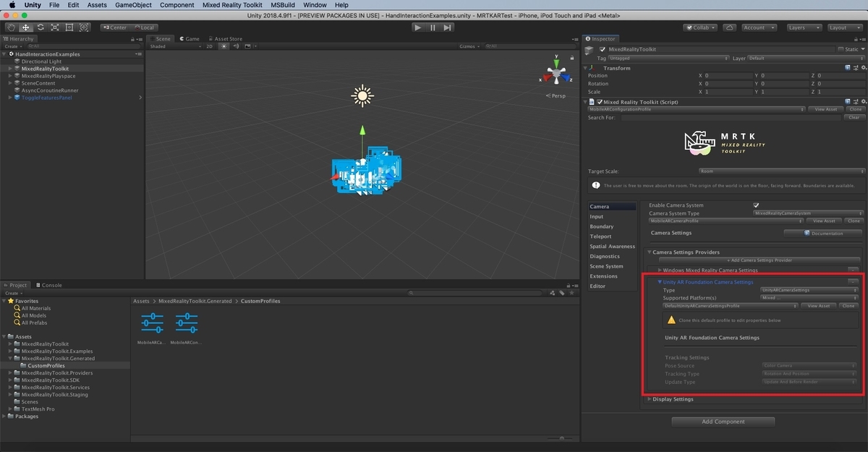Open Mixed Reality Toolkit script gear menu
Viewport: 868px width, 452px height.
862,102
